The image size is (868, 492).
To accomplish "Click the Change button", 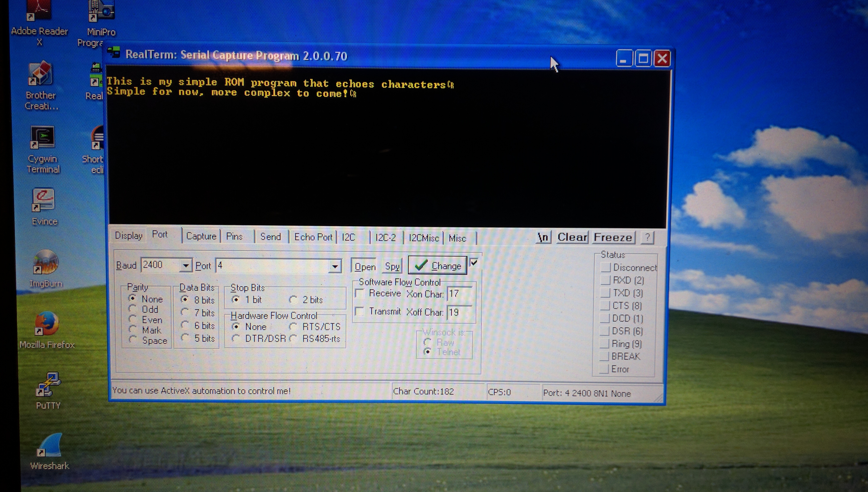I will [438, 266].
